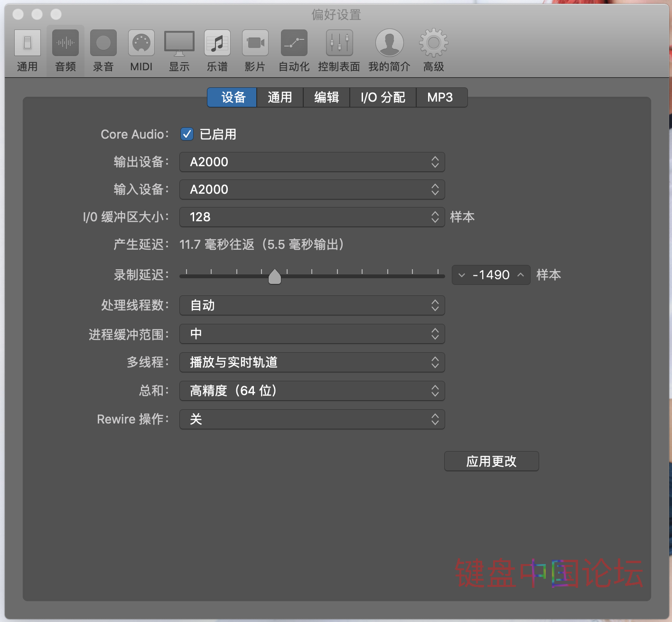The width and height of the screenshot is (672, 622).
Task: Open the 高级 Advanced preferences gear
Action: click(434, 50)
